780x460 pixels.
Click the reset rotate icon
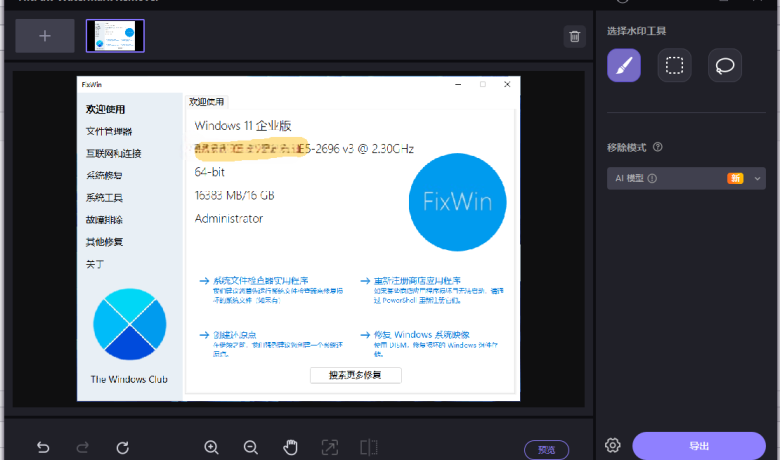point(122,448)
